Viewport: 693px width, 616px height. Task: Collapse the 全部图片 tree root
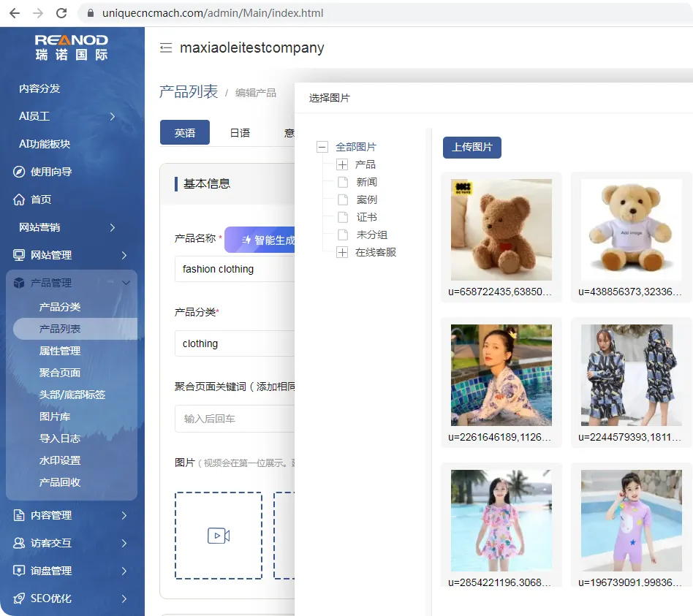tap(322, 147)
